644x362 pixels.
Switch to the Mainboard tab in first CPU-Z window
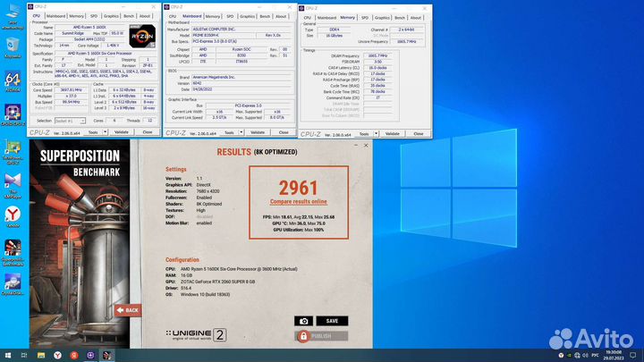[55, 16]
